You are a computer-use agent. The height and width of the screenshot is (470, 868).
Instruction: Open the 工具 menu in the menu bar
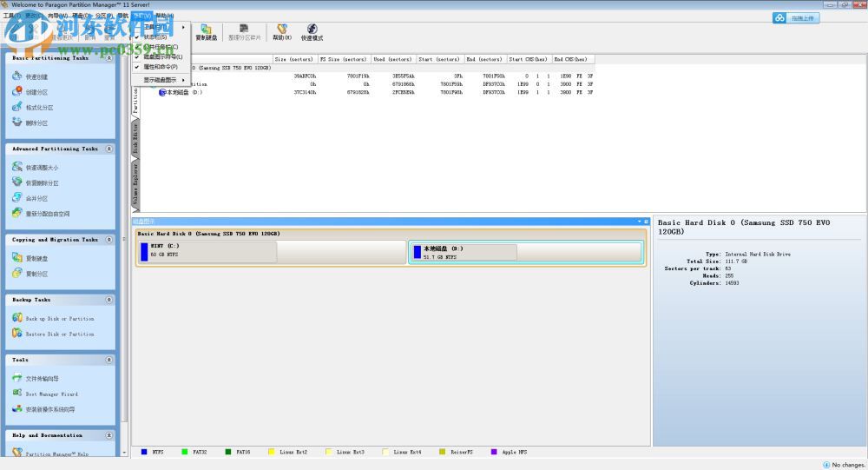pos(11,16)
